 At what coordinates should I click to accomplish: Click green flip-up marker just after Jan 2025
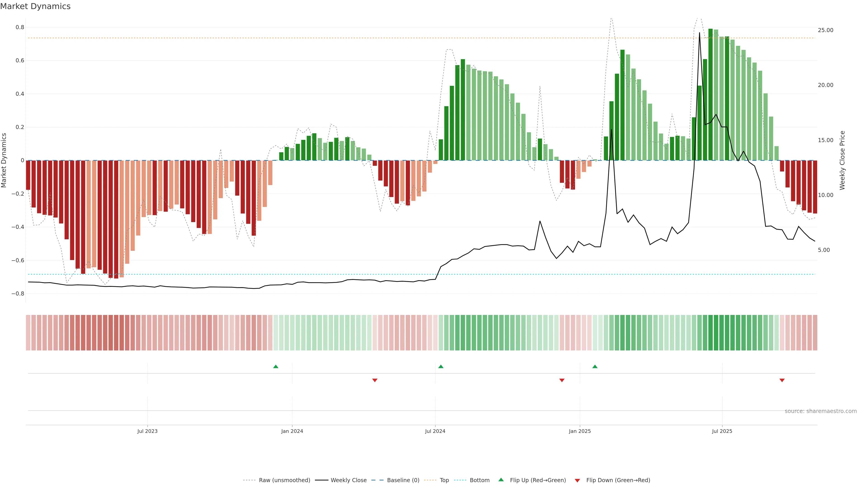[x=595, y=366]
